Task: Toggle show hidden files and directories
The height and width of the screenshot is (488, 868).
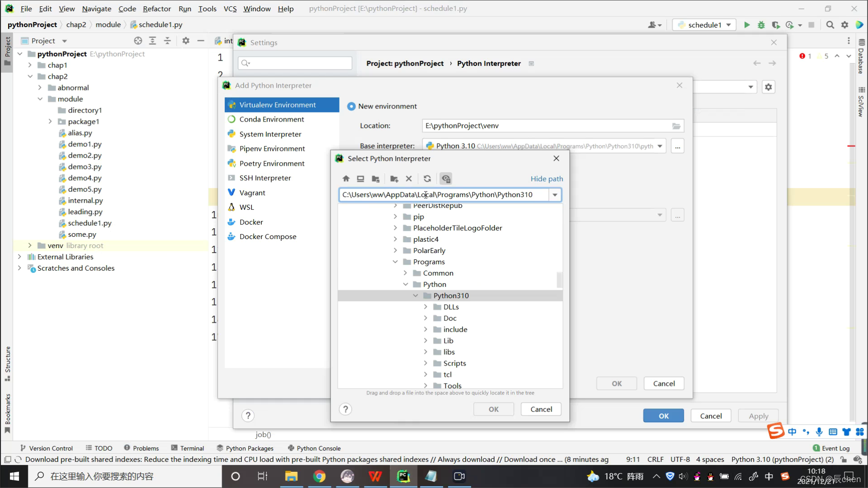Action: (446, 178)
